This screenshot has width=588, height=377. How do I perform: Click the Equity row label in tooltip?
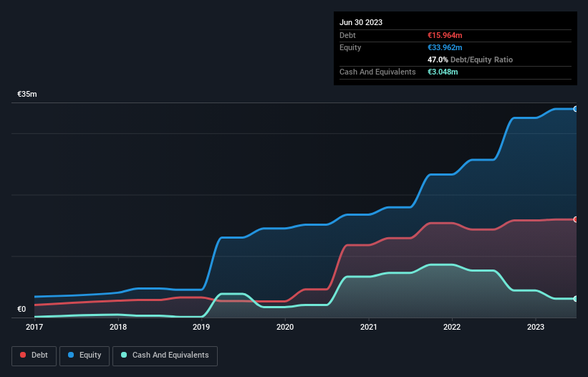coord(350,47)
